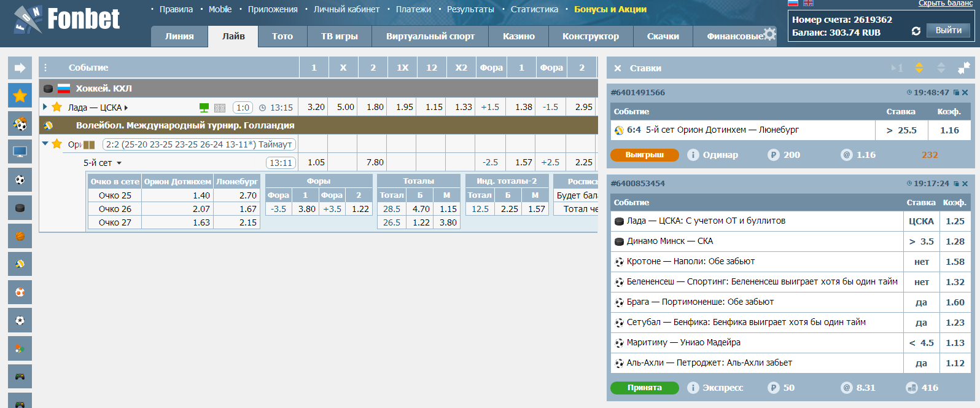
Task: Click the yellow sort arrows in the Ставки header
Action: tap(919, 68)
